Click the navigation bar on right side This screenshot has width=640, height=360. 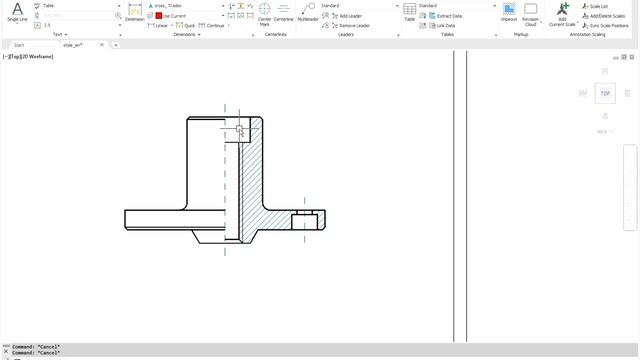pyautogui.click(x=630, y=188)
